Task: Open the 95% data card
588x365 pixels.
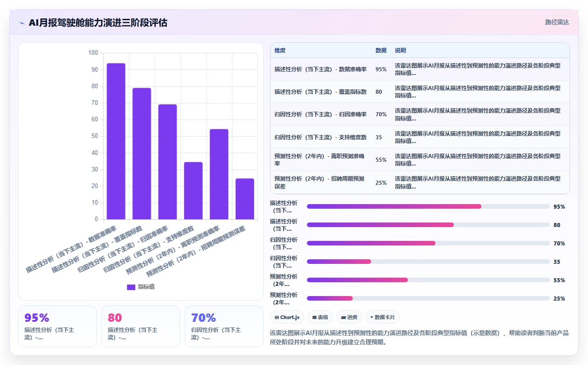Action: coord(57,326)
